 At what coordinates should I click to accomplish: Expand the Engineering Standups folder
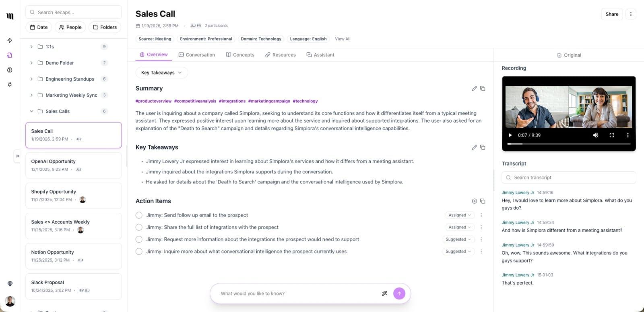[x=31, y=79]
